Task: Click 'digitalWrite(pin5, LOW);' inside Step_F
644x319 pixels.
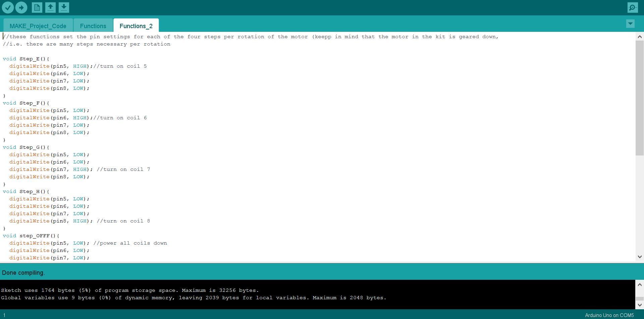Action: tap(49, 110)
